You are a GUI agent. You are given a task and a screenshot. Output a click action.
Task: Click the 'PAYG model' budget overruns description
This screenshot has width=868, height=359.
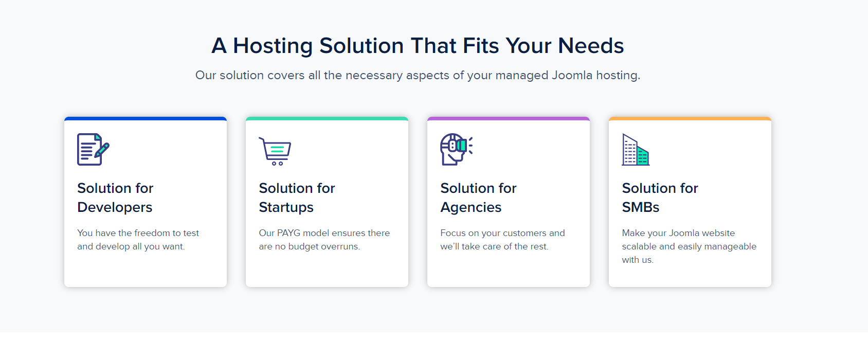coord(324,240)
